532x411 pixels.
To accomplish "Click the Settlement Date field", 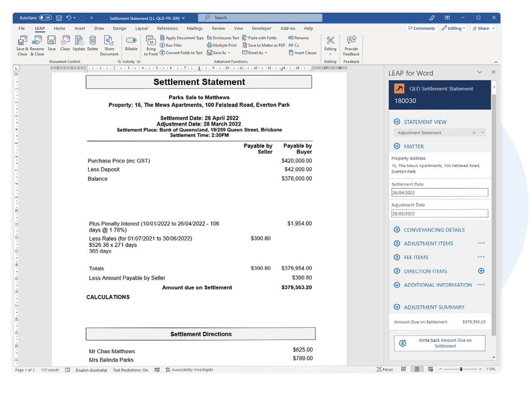I will pyautogui.click(x=440, y=193).
